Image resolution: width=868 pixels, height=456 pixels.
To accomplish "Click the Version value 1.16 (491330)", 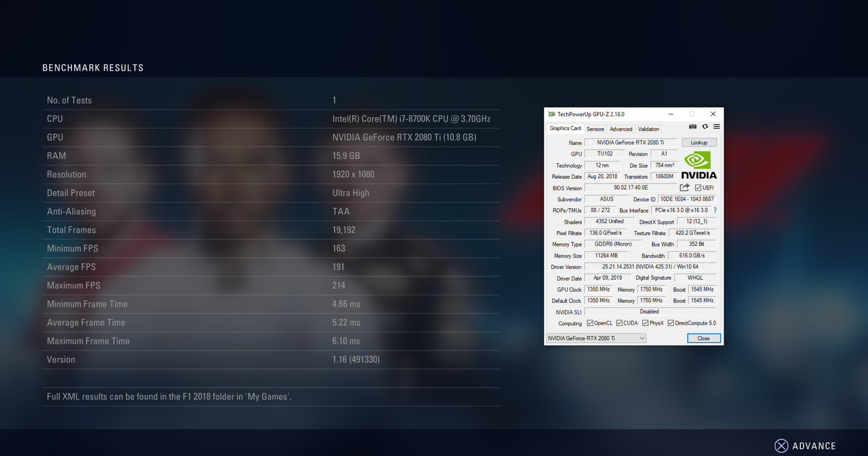I will click(356, 360).
